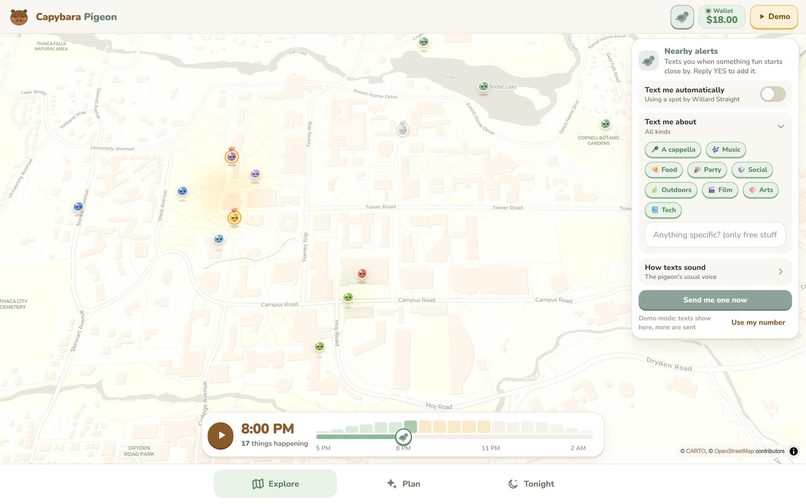Click the Demo button
The image size is (806, 504).
pyautogui.click(x=774, y=17)
